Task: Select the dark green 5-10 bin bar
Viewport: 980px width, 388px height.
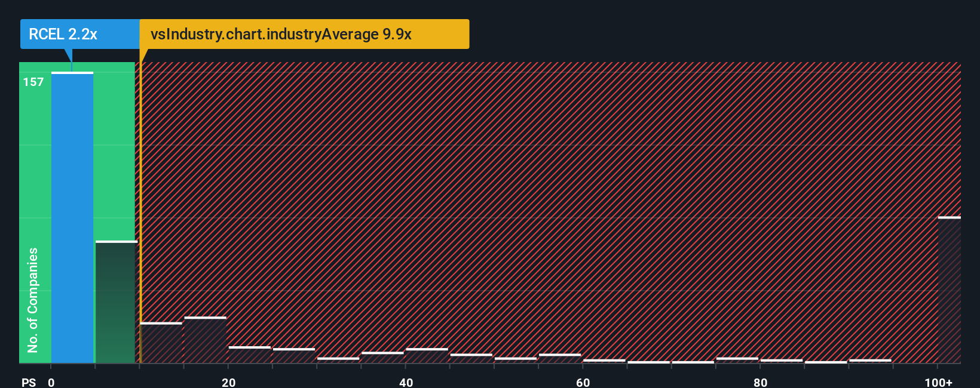Action: pos(117,302)
